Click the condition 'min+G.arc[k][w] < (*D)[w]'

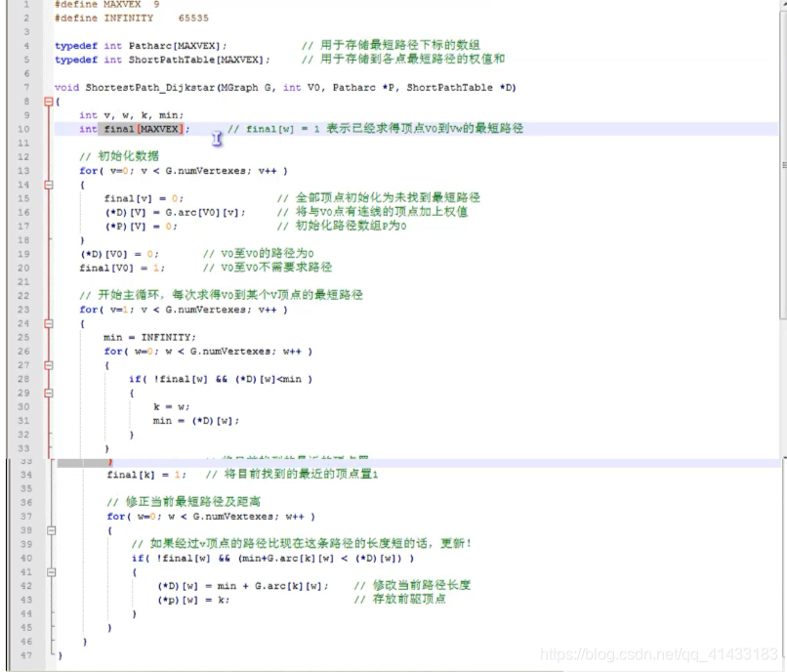point(321,558)
